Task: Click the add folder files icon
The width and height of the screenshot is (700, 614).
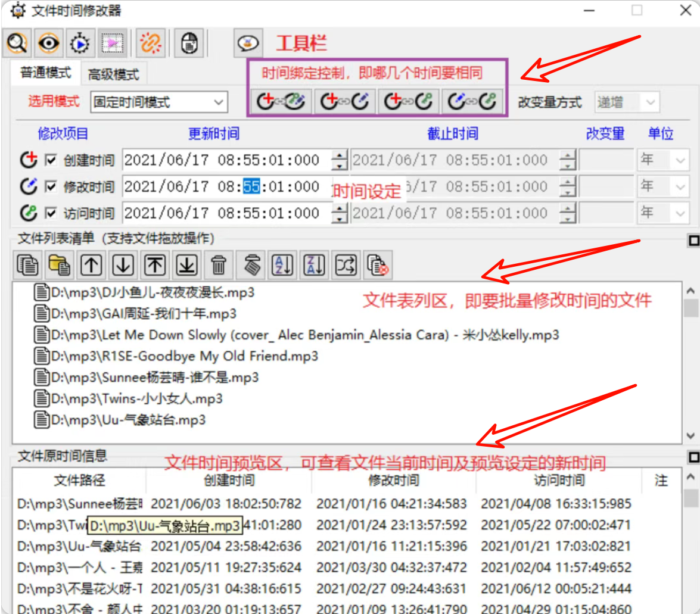Action: [60, 265]
